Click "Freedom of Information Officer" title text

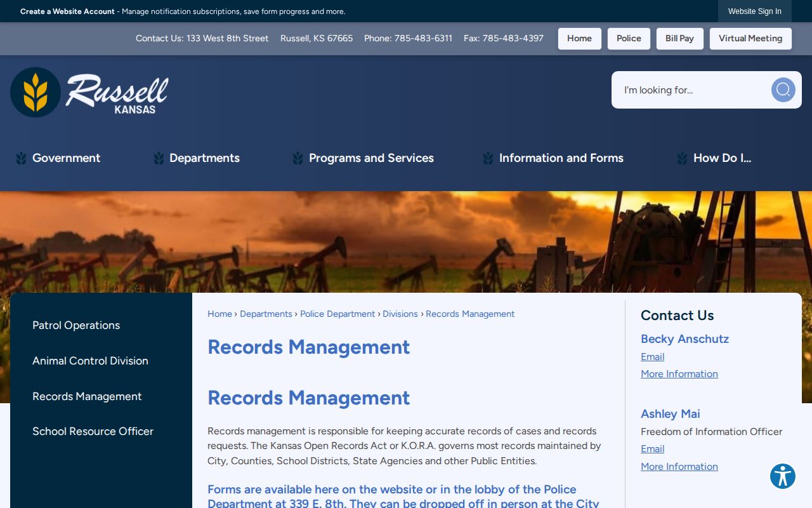[711, 432]
